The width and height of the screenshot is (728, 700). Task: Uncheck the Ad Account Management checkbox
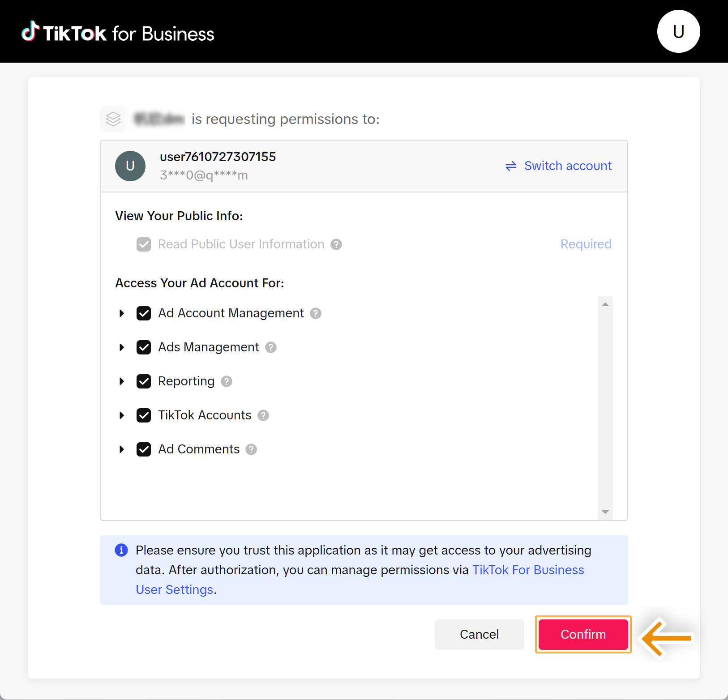point(144,313)
